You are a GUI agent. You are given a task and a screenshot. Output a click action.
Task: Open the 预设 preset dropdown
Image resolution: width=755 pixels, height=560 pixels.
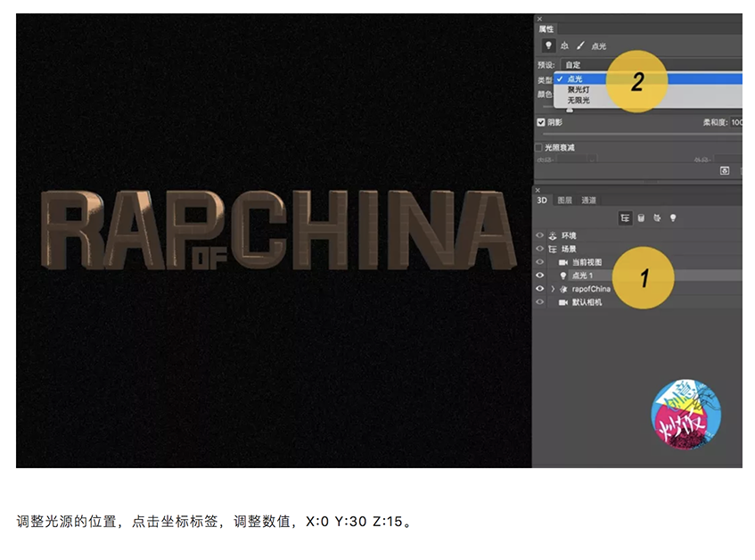[651, 64]
